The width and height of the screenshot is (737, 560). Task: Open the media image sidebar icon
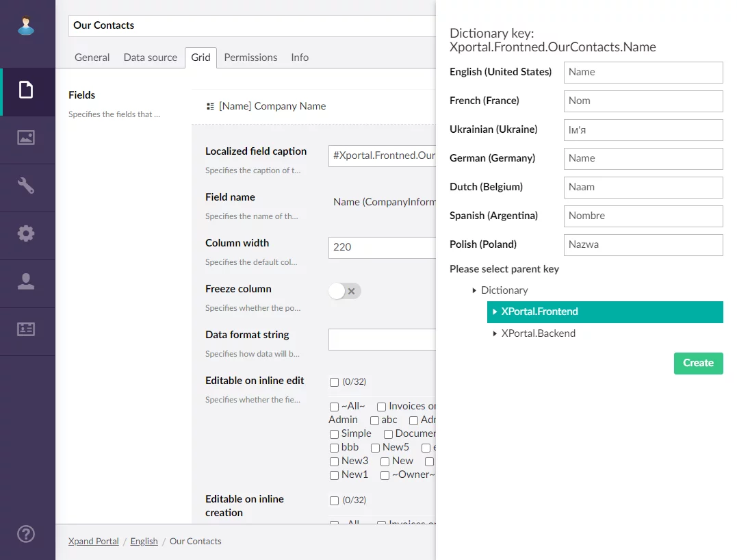coord(26,138)
